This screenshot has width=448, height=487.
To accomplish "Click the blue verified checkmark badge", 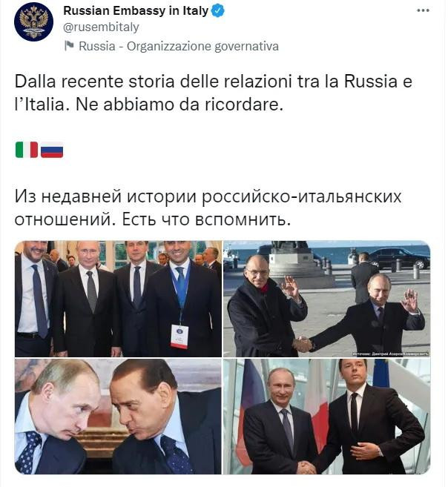I will tap(218, 11).
